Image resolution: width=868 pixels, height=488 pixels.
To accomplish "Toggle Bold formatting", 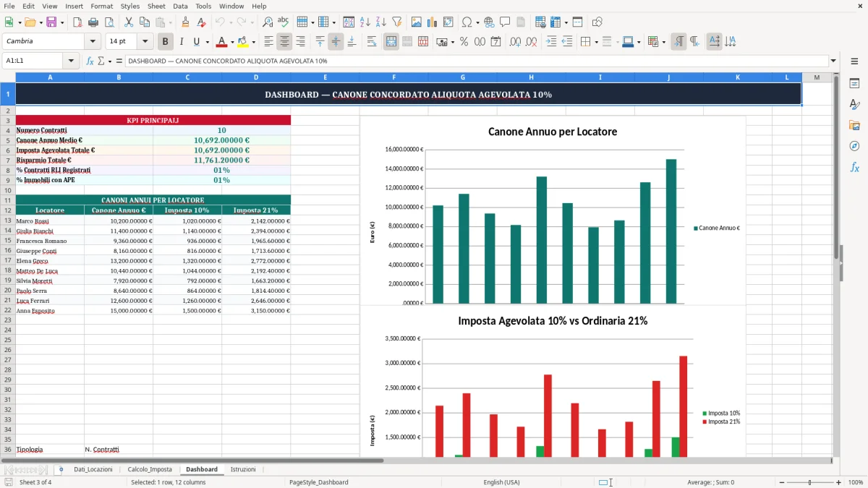I will (165, 42).
